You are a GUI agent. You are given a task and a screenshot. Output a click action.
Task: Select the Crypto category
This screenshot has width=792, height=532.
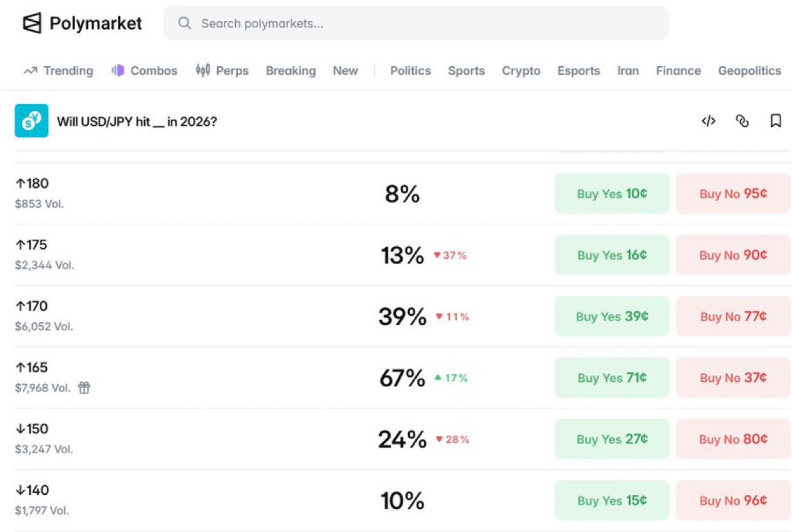(x=521, y=71)
